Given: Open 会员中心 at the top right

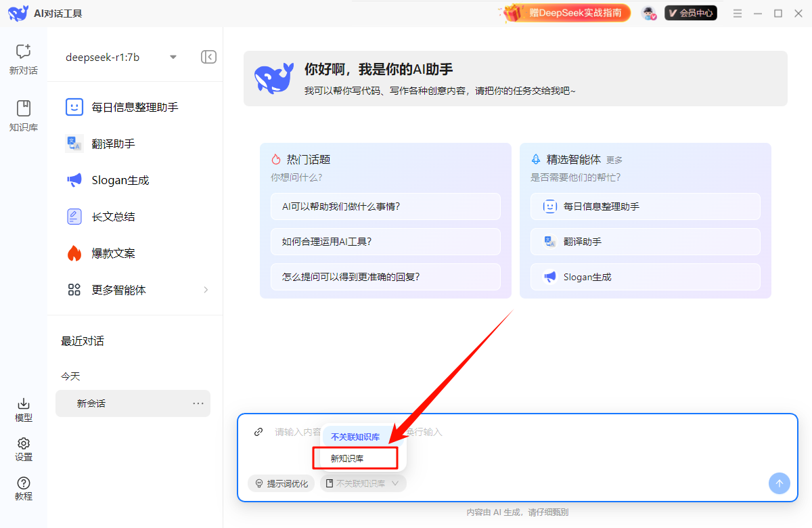Looking at the screenshot, I should pyautogui.click(x=690, y=12).
